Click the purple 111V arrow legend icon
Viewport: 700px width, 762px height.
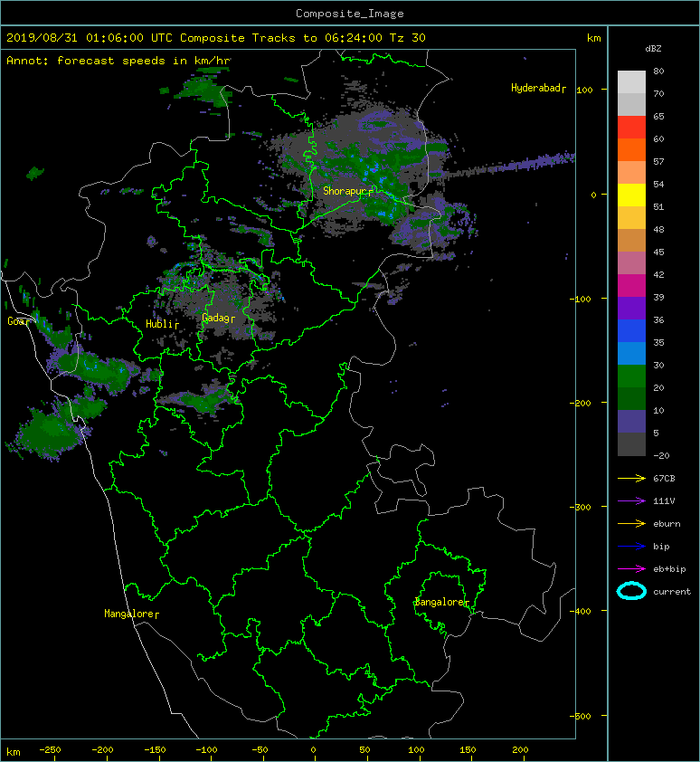[631, 501]
